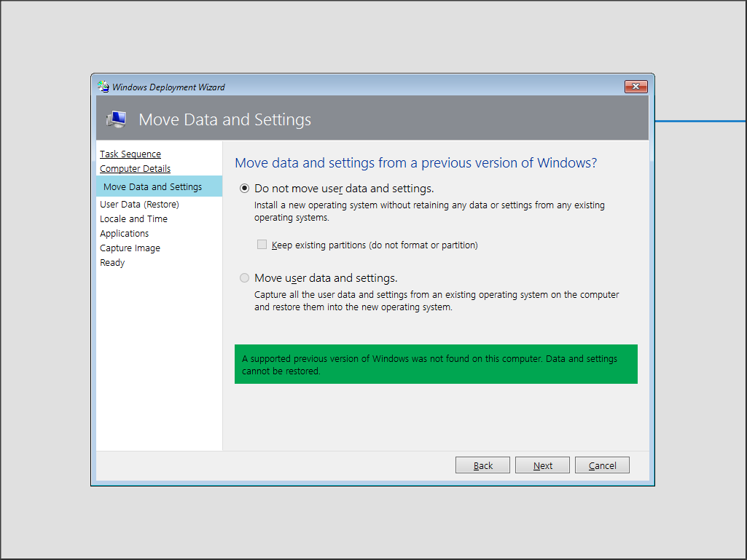Open the Computer Details step link
The image size is (747, 560).
pyautogui.click(x=135, y=168)
